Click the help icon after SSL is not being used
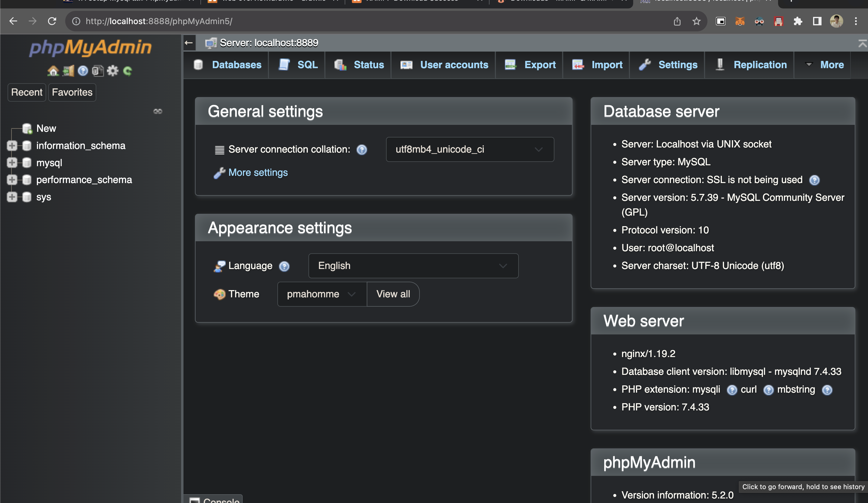This screenshot has height=503, width=868. pos(814,180)
